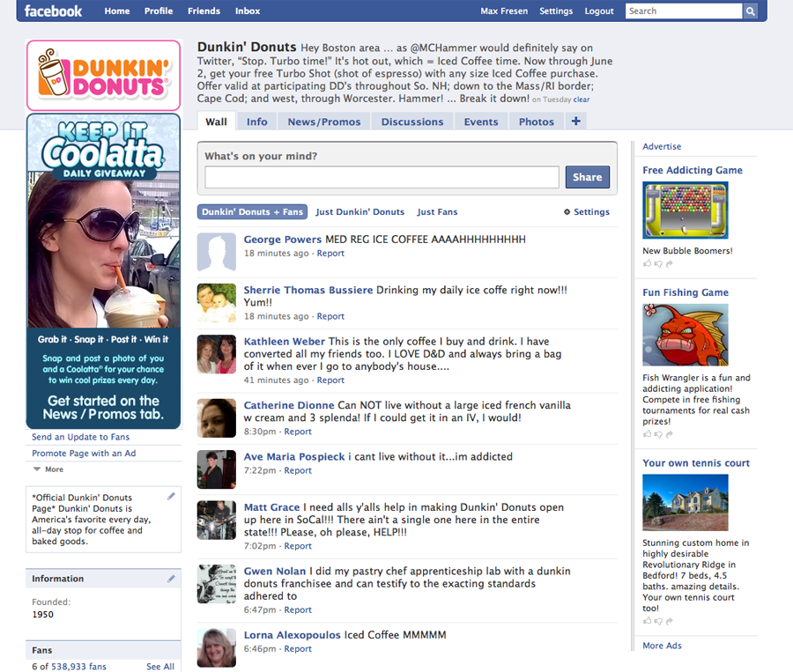The height and width of the screenshot is (672, 793).
Task: Open Free Addicting Game ad title
Action: 693,170
